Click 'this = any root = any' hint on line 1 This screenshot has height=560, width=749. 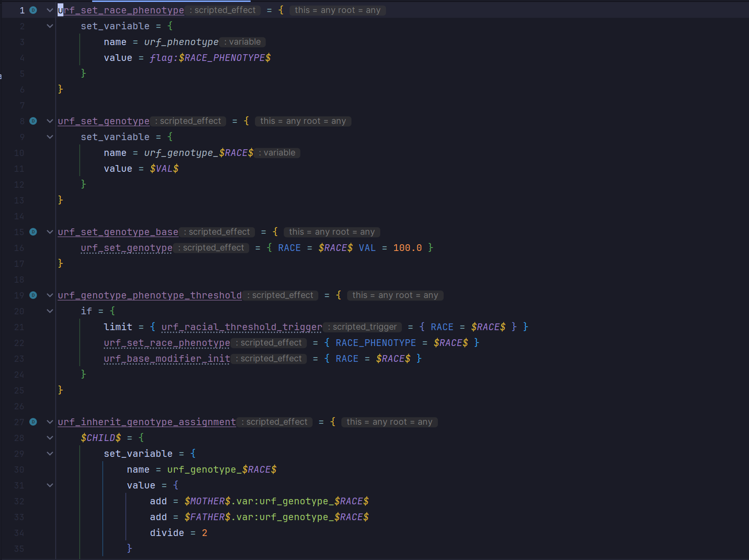(x=338, y=10)
